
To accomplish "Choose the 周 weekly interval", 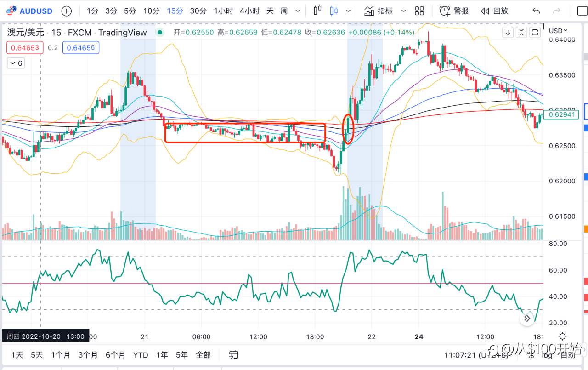I will pyautogui.click(x=284, y=11).
